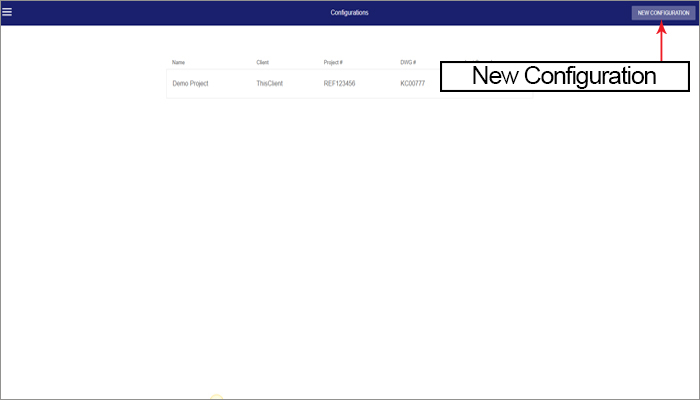Sort by the Project # column header
The width and height of the screenshot is (700, 400).
pos(333,62)
